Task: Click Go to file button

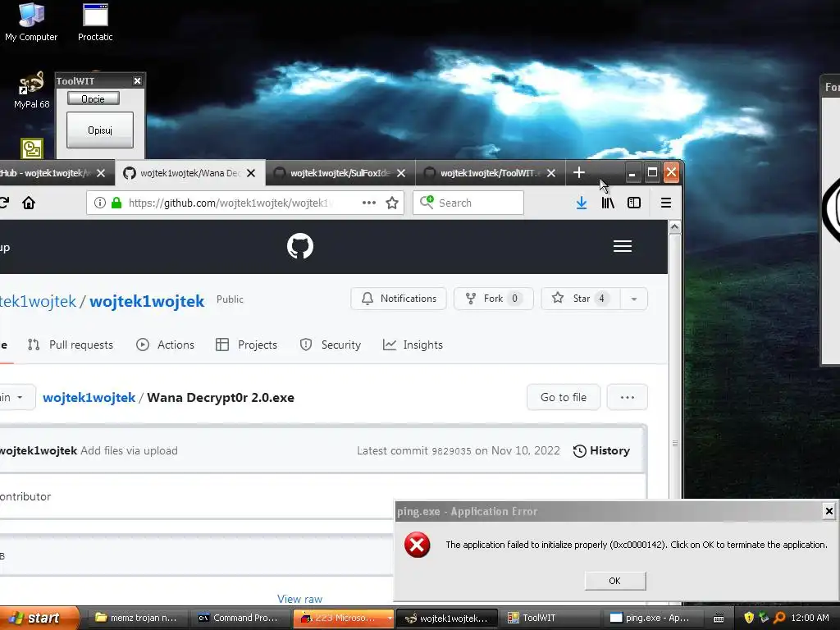Action: click(564, 397)
